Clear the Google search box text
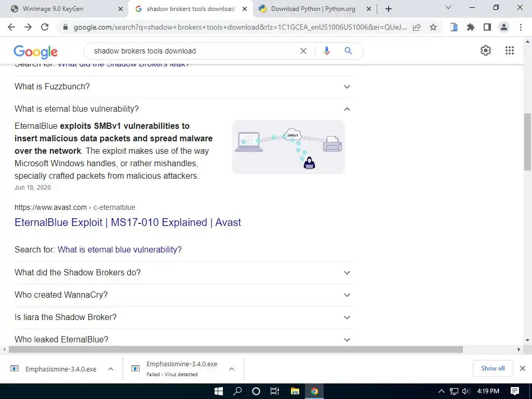Screen dimensions: 532x399 [303, 51]
